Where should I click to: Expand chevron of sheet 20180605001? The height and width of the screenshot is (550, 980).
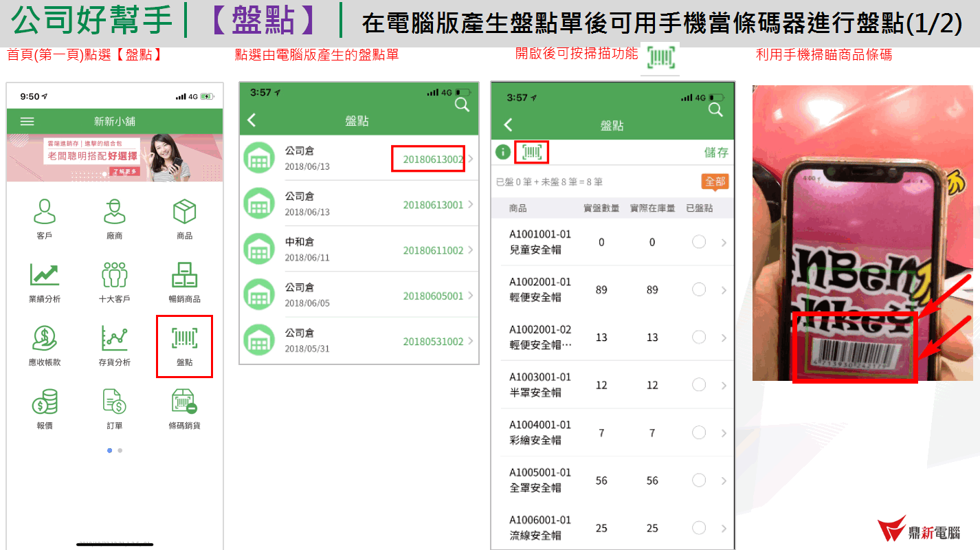coord(470,296)
